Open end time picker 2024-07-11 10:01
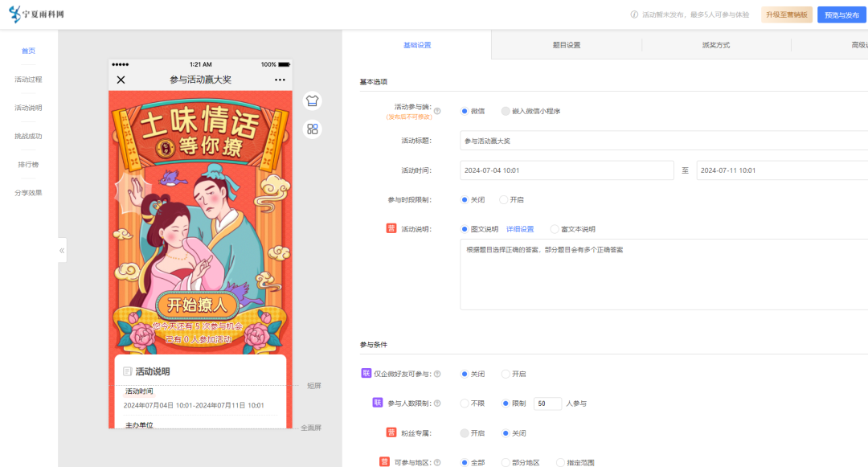 coord(782,170)
